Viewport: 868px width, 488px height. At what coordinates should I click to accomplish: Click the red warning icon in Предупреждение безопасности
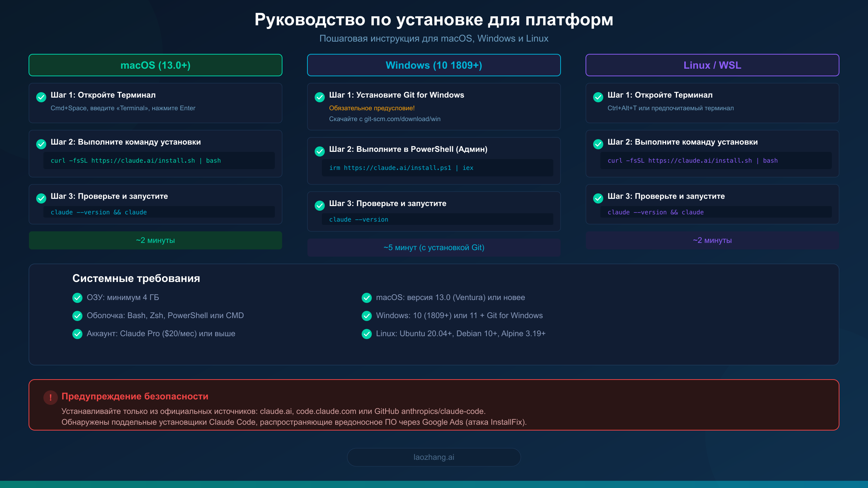[x=51, y=397]
